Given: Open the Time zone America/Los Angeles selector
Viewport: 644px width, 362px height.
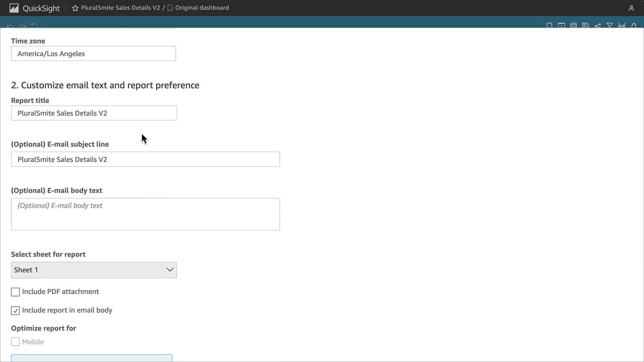Looking at the screenshot, I should (93, 54).
